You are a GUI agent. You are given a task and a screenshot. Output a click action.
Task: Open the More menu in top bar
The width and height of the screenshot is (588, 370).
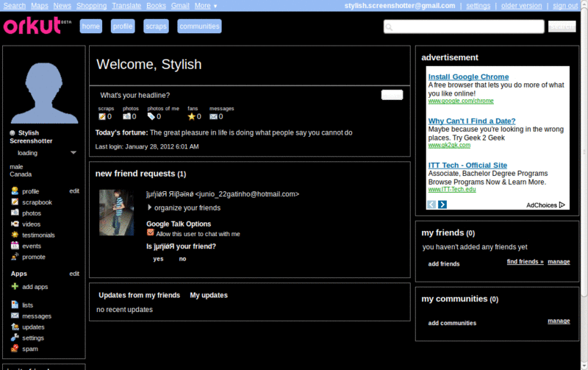click(x=206, y=6)
